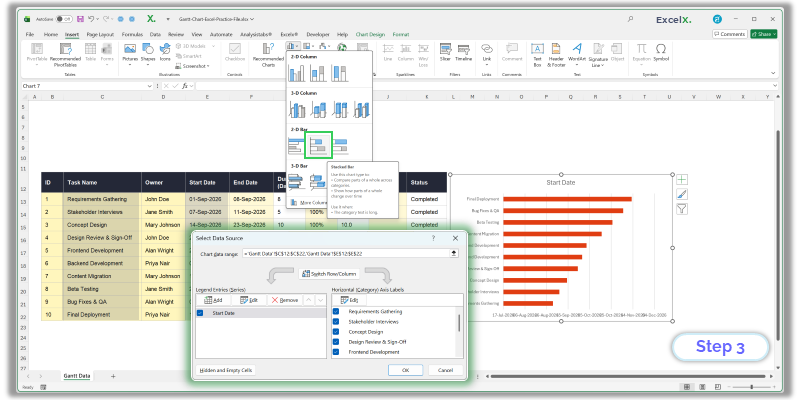Image resolution: width=800 pixels, height=400 pixels.
Task: Open the File menu
Action: [x=30, y=35]
